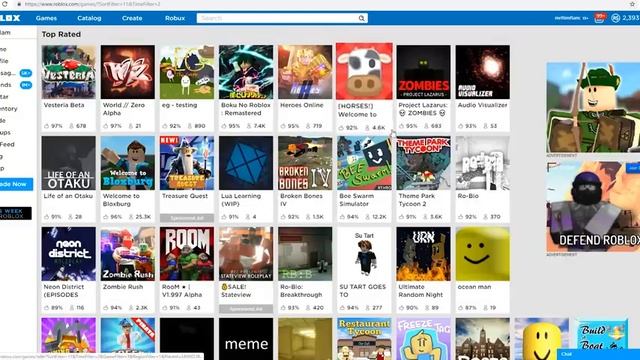Click the Zombie Rush title link
This screenshot has width=640, height=360.
[x=123, y=287]
